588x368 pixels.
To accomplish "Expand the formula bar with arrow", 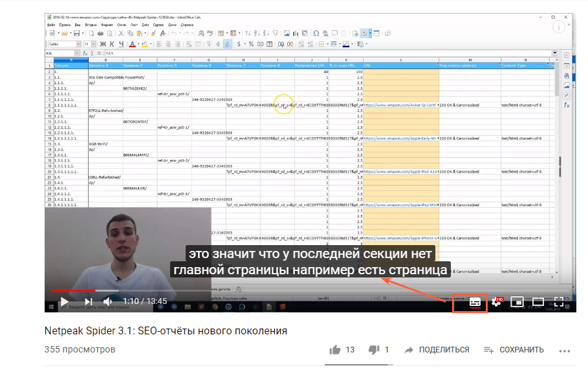I will point(554,53).
